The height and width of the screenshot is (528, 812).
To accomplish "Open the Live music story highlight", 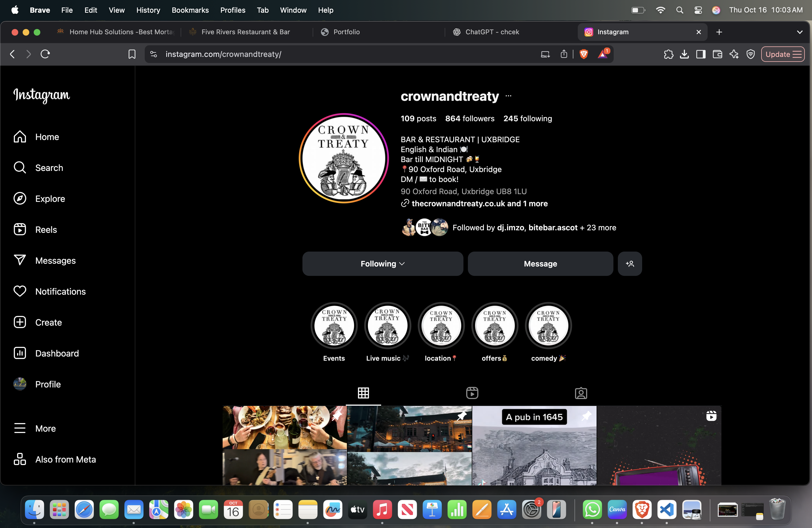I will click(x=387, y=326).
